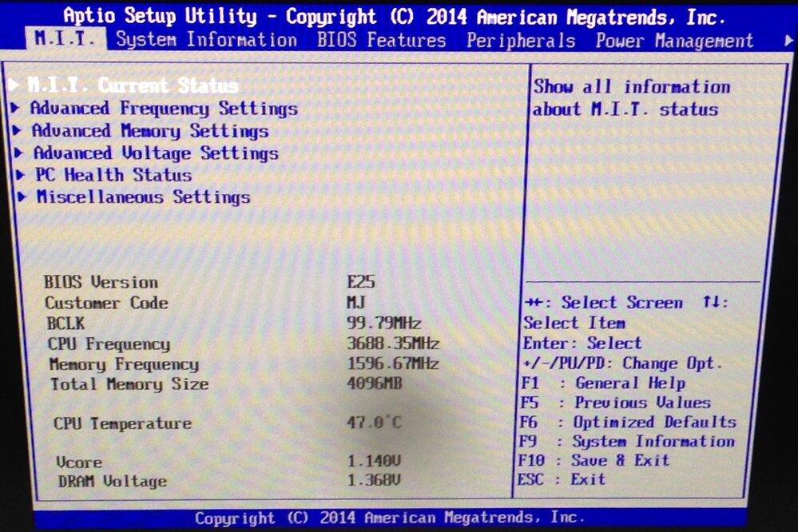Click the F10 Save & Exit hint

594,460
